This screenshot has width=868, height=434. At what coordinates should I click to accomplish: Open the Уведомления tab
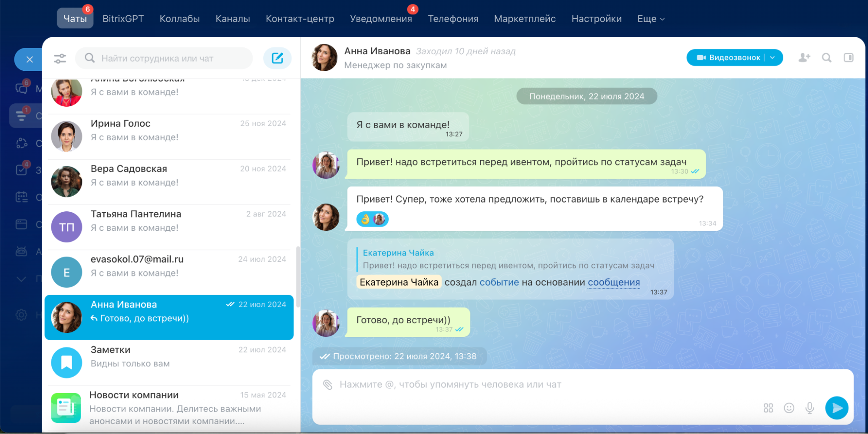pyautogui.click(x=381, y=19)
